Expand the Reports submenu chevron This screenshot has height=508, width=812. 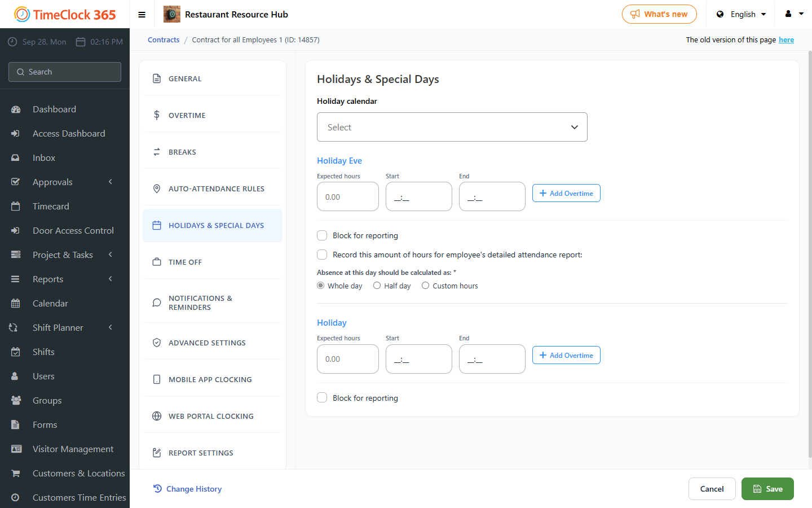point(111,279)
